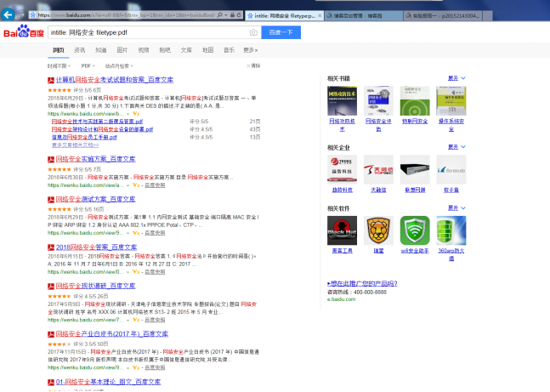The height and width of the screenshot is (392, 550).
Task: Click PDF icon beside 计算机网络安全考试试题和答案 result
Action: click(x=51, y=81)
